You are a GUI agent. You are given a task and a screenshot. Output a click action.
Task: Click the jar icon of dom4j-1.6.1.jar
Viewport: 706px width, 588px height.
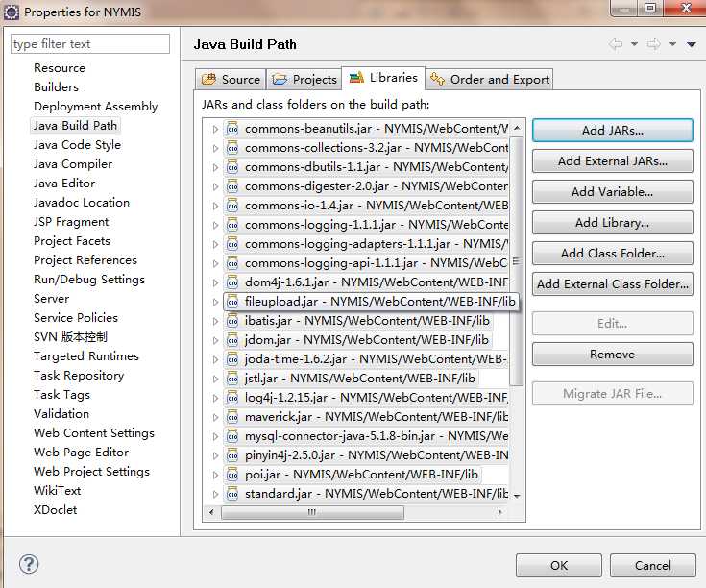[232, 282]
